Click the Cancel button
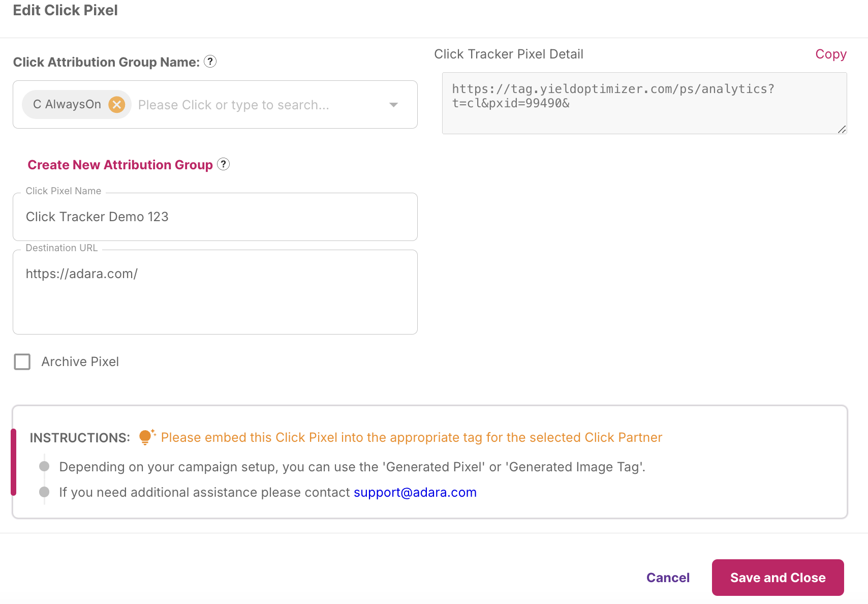Image resolution: width=868 pixels, height=604 pixels. pos(668,578)
